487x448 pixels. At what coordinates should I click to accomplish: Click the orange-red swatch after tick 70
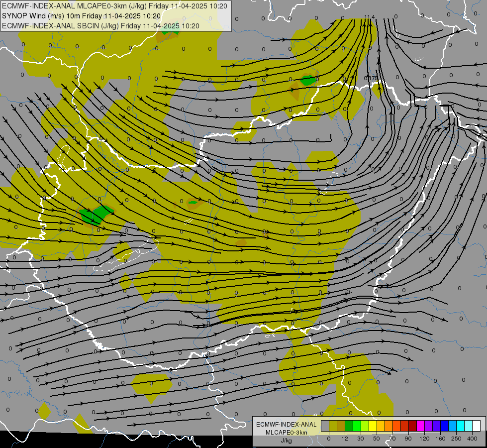coord(396,426)
